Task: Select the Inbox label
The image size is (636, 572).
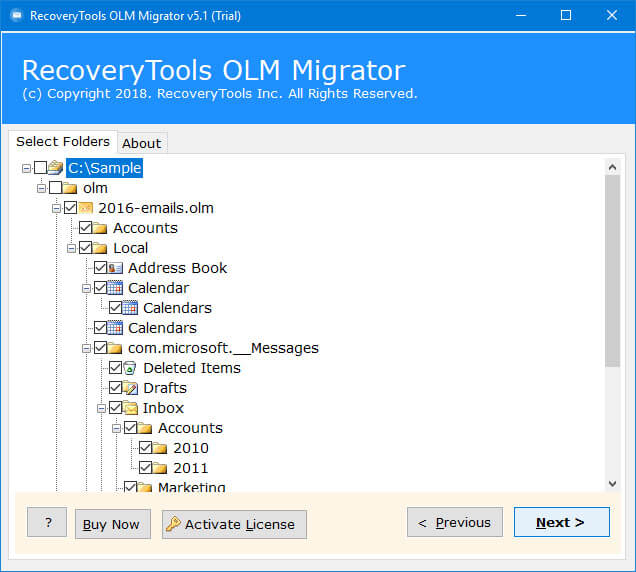Action: click(163, 408)
